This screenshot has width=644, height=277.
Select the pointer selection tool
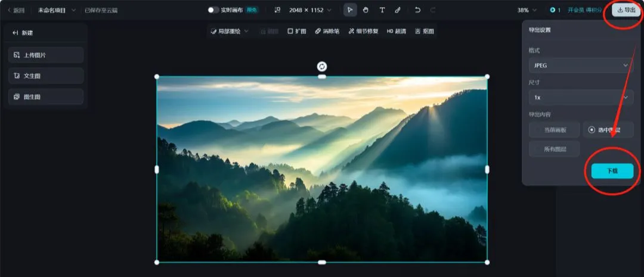pyautogui.click(x=350, y=10)
